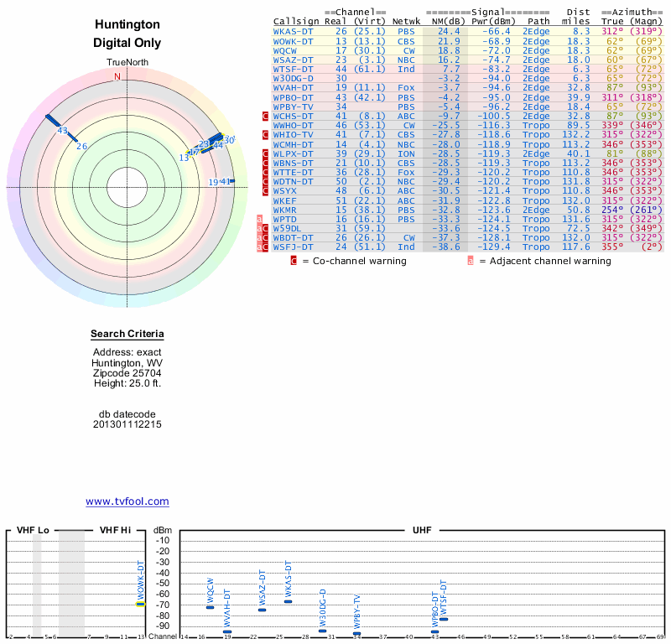Open the www.tvfool.com link
The width and height of the screenshot is (671, 644).
click(127, 501)
